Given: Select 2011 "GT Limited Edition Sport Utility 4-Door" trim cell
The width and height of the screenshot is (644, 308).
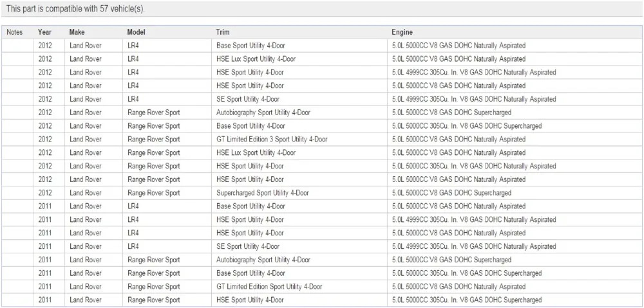Looking at the screenshot, I should pyautogui.click(x=269, y=287).
